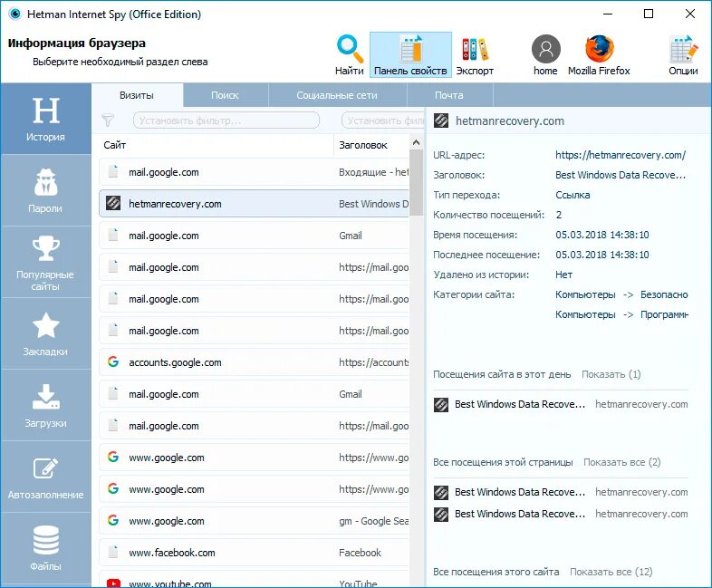This screenshot has width=712, height=588.
Task: Click Показать все (12) site visits
Action: click(611, 572)
